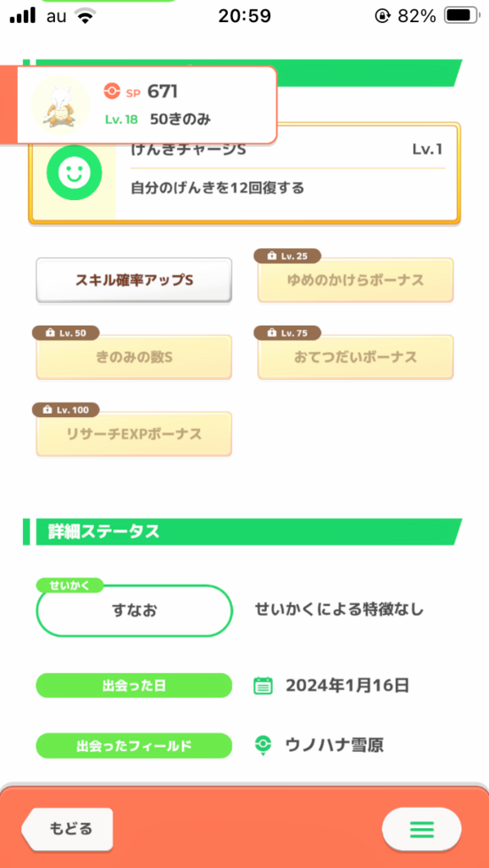Go back with the もどる button
This screenshot has width=489, height=868.
[x=68, y=829]
